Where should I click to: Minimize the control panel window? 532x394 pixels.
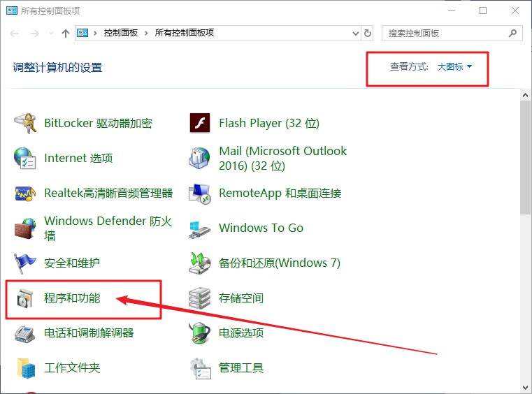tap(452, 11)
